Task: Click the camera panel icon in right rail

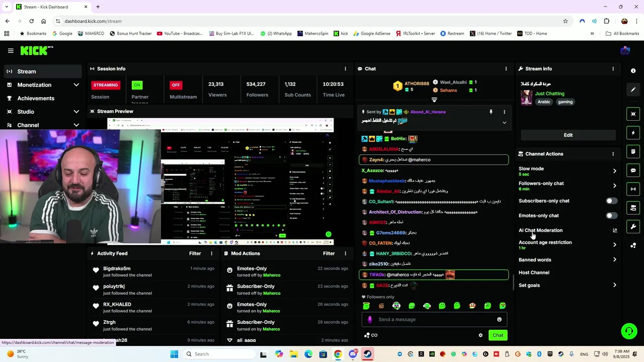Action: tap(633, 208)
